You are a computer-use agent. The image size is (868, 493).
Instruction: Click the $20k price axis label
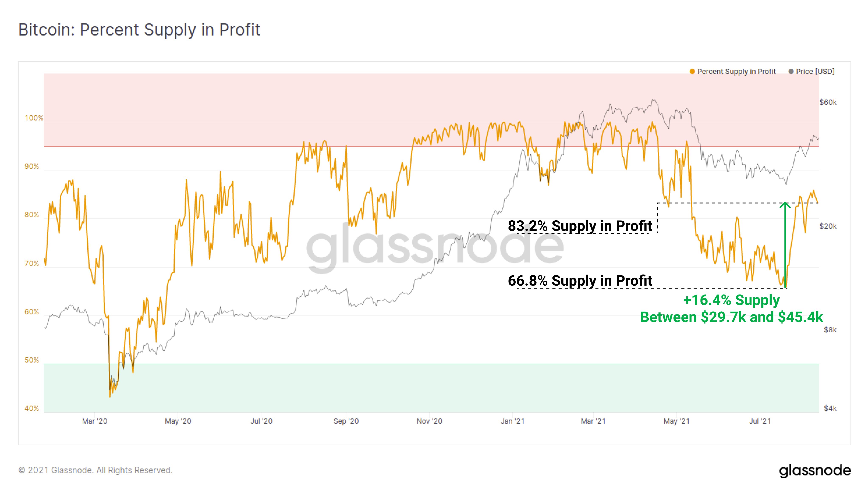828,226
